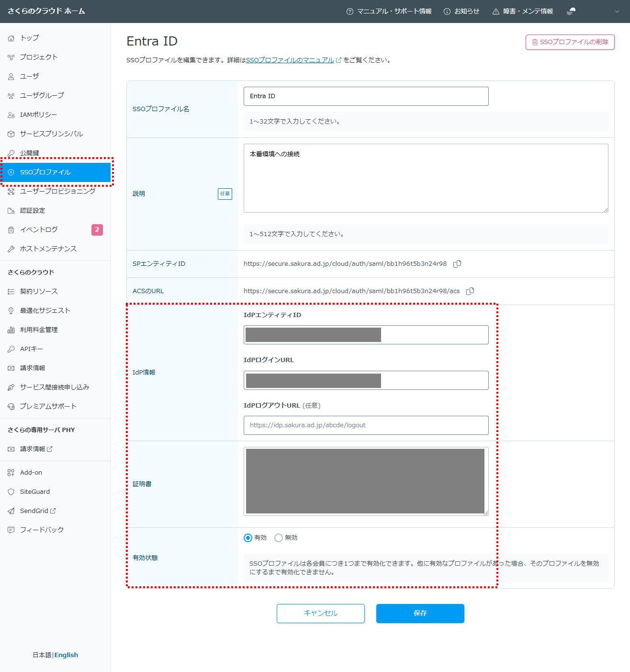The image size is (630, 672).
Task: Open マニュアル・サポート情報 help menu
Action: [389, 11]
